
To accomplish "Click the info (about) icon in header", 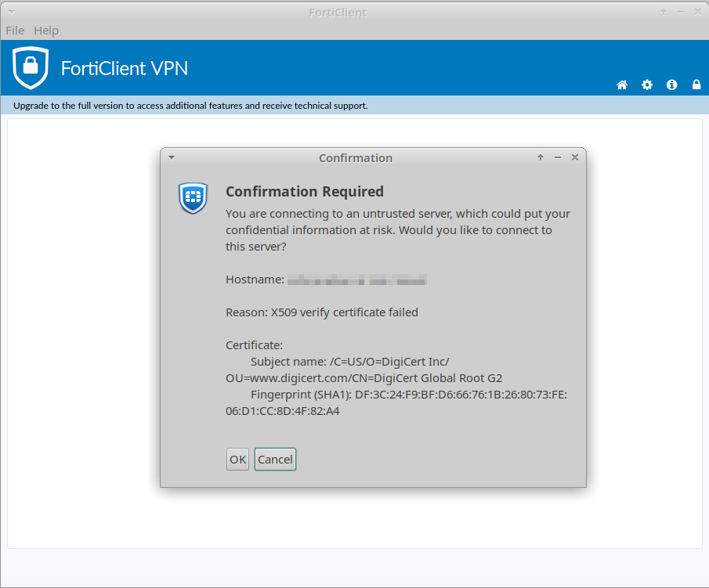I will coord(671,85).
